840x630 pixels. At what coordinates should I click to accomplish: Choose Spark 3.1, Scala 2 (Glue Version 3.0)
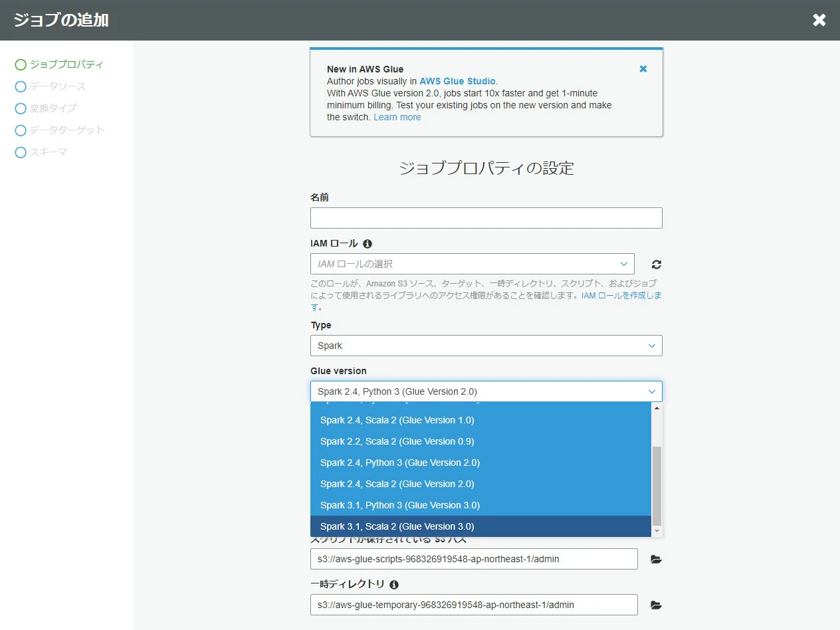pos(480,526)
